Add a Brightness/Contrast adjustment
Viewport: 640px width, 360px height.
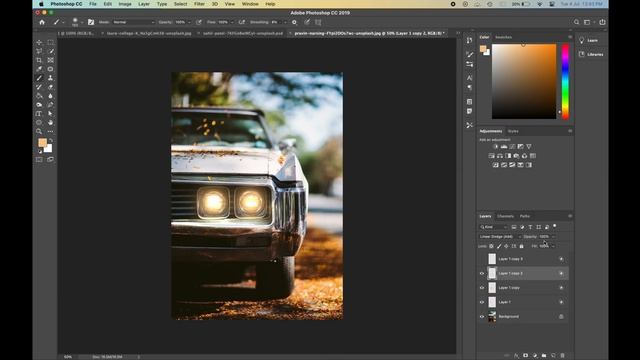496,147
